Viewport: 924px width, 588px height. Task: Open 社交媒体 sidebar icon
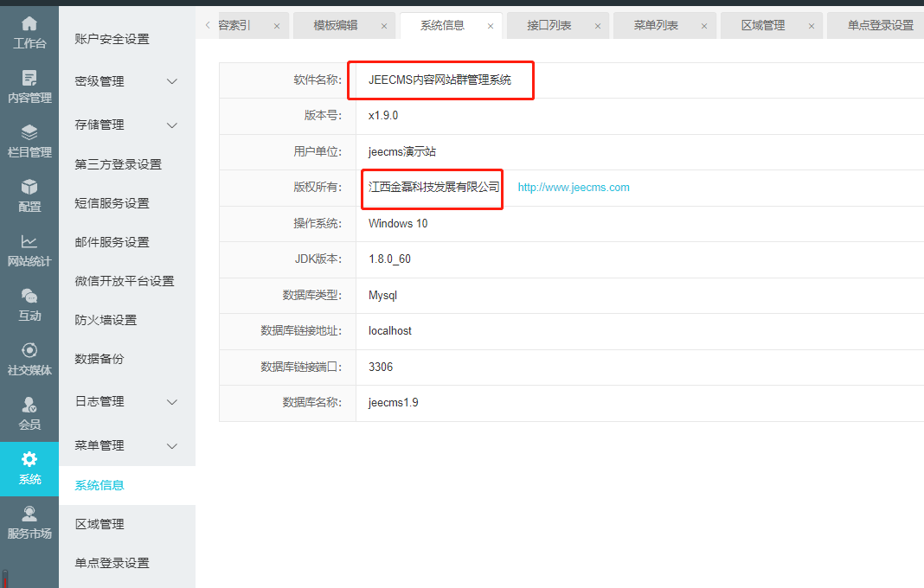click(29, 350)
